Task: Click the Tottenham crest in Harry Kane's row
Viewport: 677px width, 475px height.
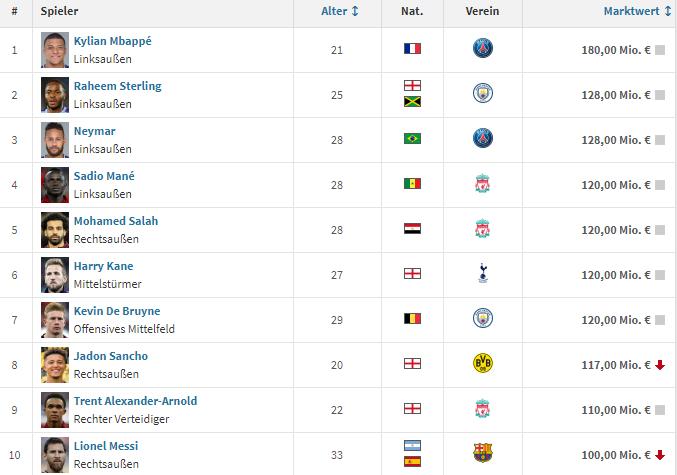Action: tap(483, 274)
